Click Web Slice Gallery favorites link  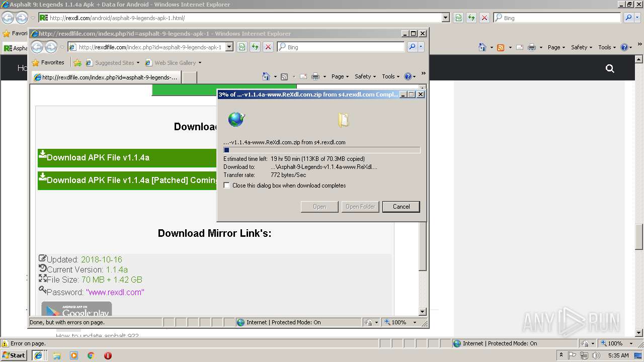[x=173, y=63]
